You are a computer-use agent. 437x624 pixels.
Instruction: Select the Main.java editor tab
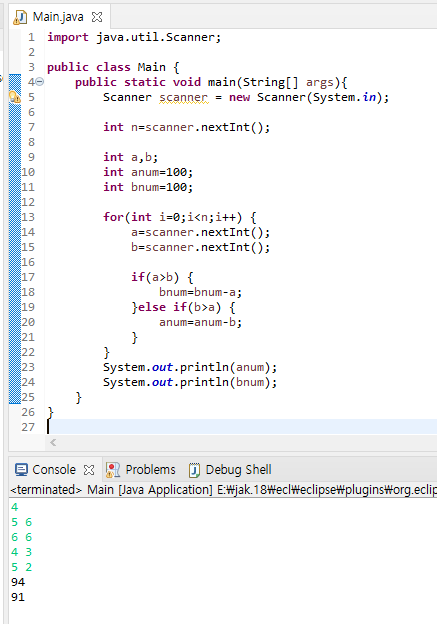pyautogui.click(x=58, y=17)
